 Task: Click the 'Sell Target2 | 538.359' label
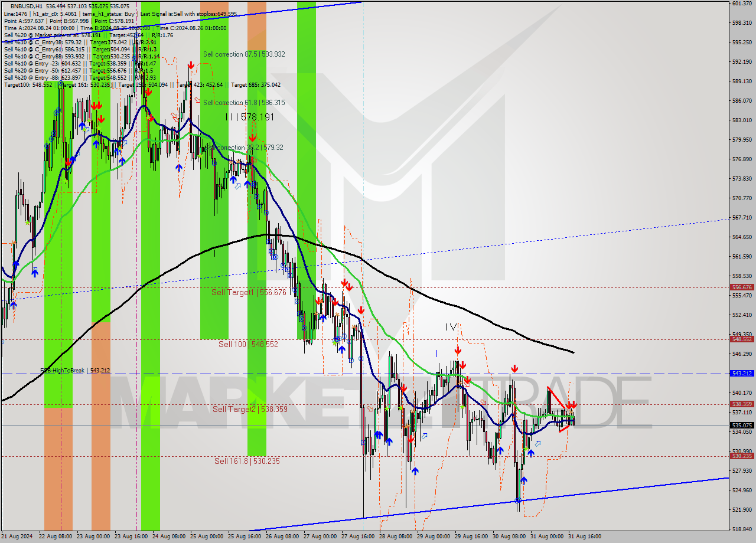[250, 409]
